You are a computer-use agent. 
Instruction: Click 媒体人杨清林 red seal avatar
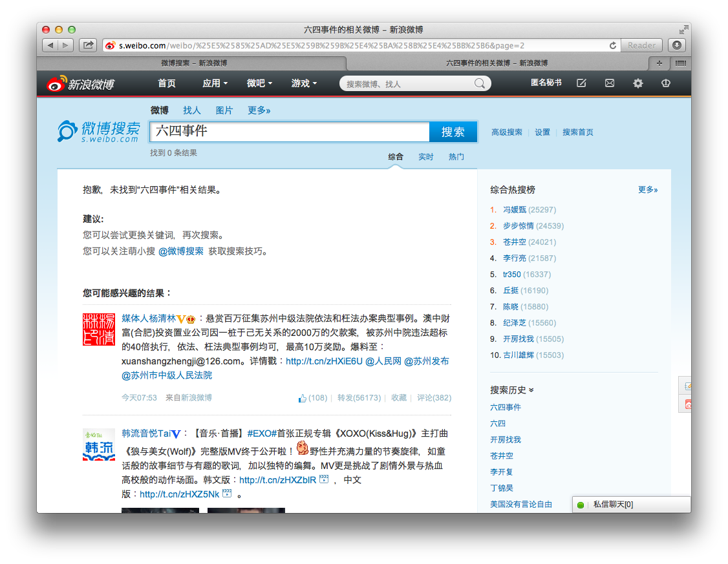[99, 329]
